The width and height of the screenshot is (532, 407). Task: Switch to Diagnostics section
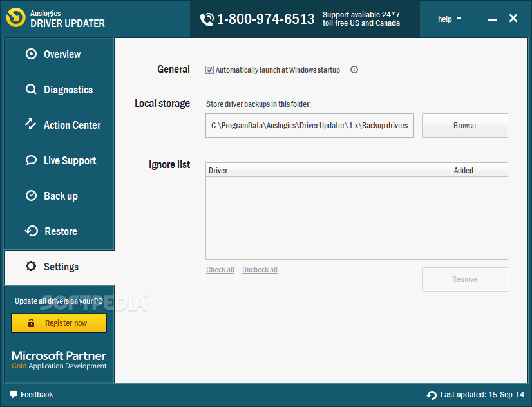click(x=59, y=90)
